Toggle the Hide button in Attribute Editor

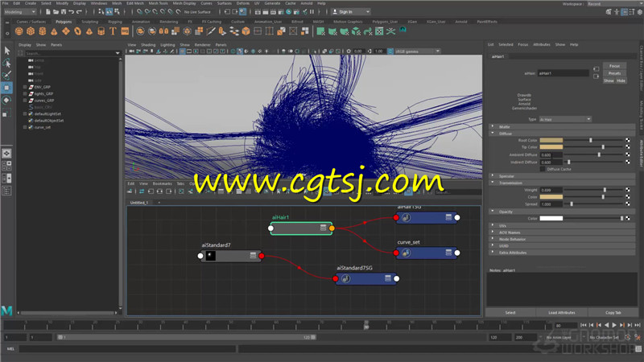pos(621,81)
